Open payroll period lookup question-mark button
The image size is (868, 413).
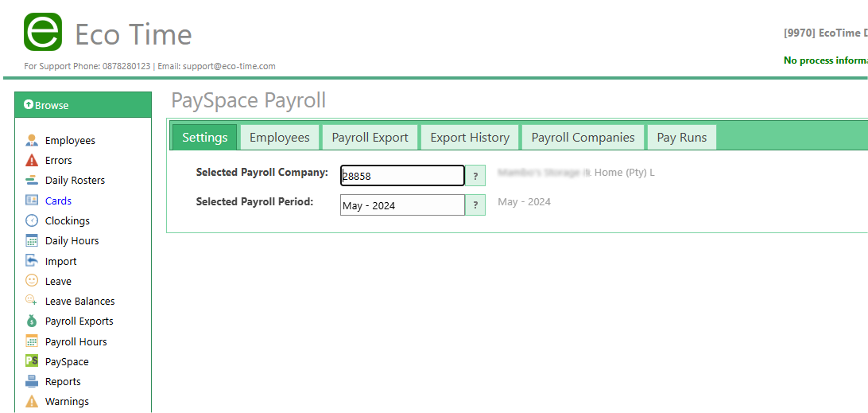pyautogui.click(x=475, y=205)
